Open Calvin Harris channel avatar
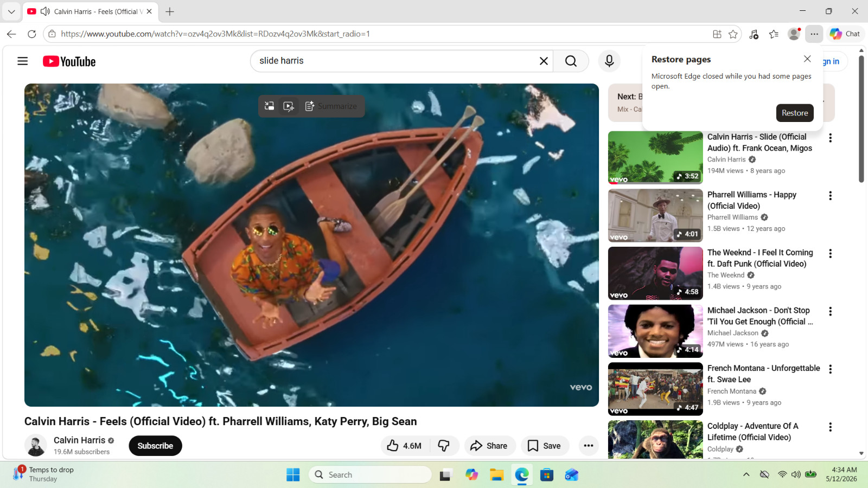Viewport: 868px width, 488px height. [36, 446]
